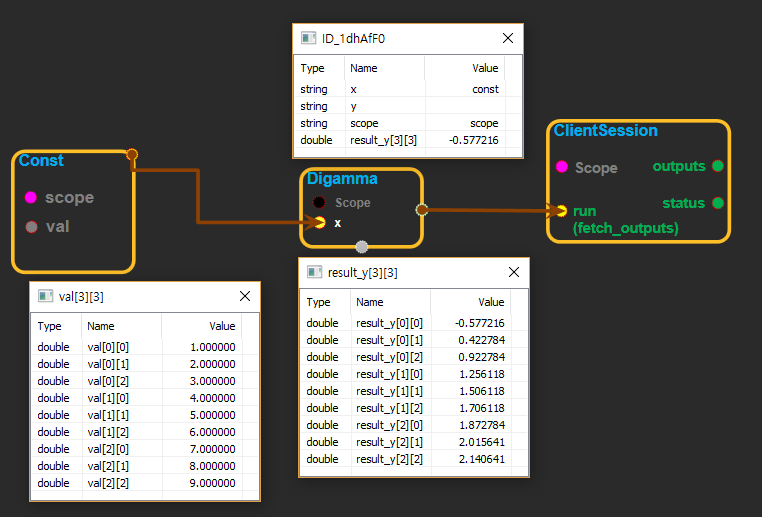The width and height of the screenshot is (762, 517).
Task: Close the val[3][3] watch window
Action: pyautogui.click(x=245, y=296)
